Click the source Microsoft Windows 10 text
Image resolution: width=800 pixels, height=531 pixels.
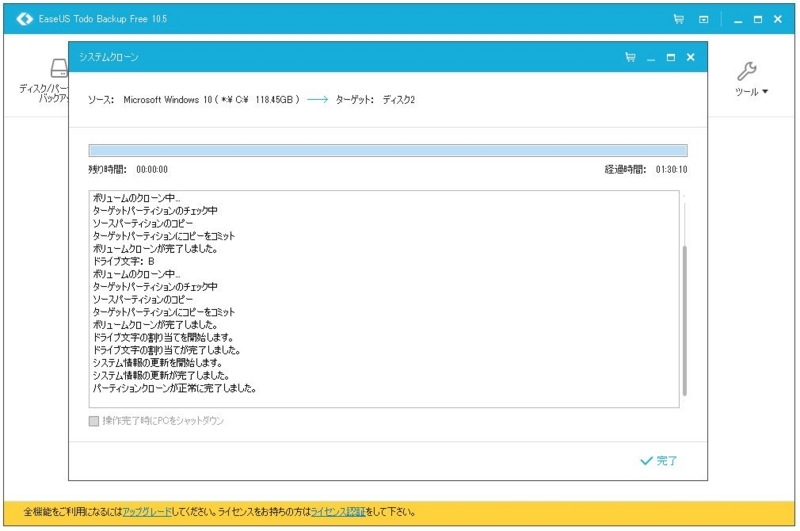pos(211,100)
